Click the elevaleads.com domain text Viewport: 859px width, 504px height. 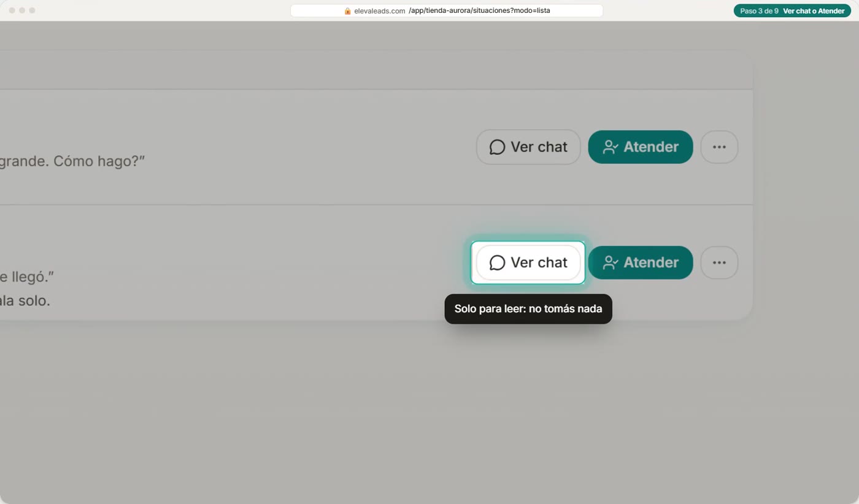click(x=380, y=11)
